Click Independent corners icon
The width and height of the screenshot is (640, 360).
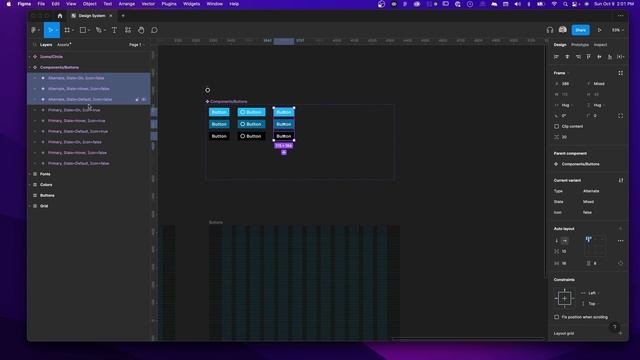[x=620, y=116]
